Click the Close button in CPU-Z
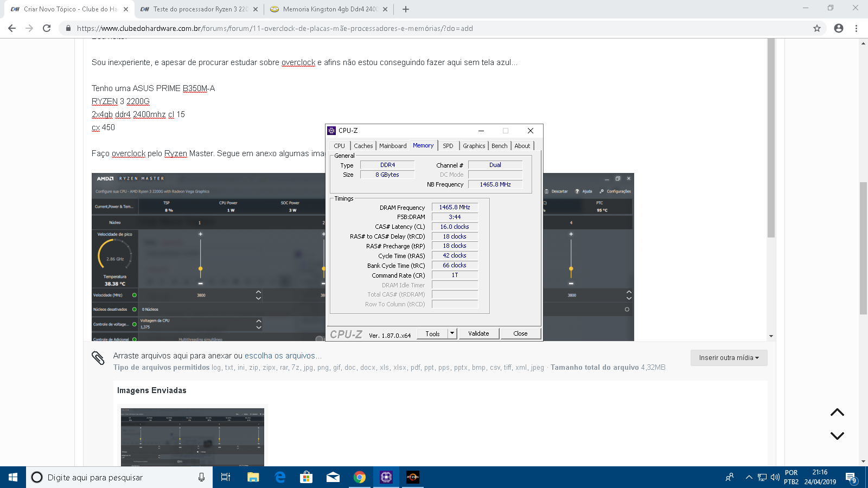The image size is (868, 488). pyautogui.click(x=520, y=333)
